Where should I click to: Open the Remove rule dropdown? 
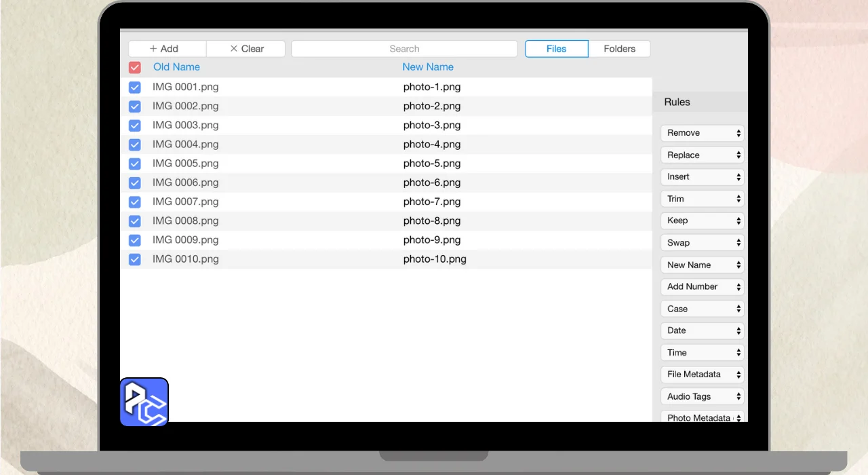[x=703, y=133]
